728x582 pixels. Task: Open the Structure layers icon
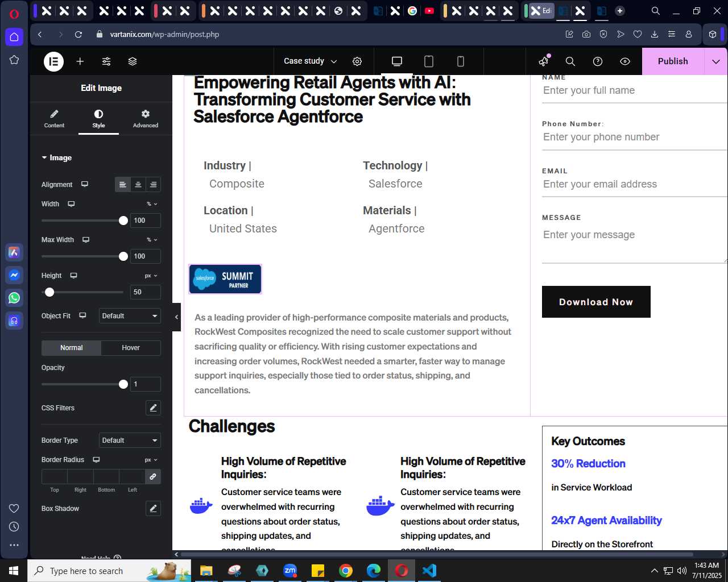[x=133, y=61]
